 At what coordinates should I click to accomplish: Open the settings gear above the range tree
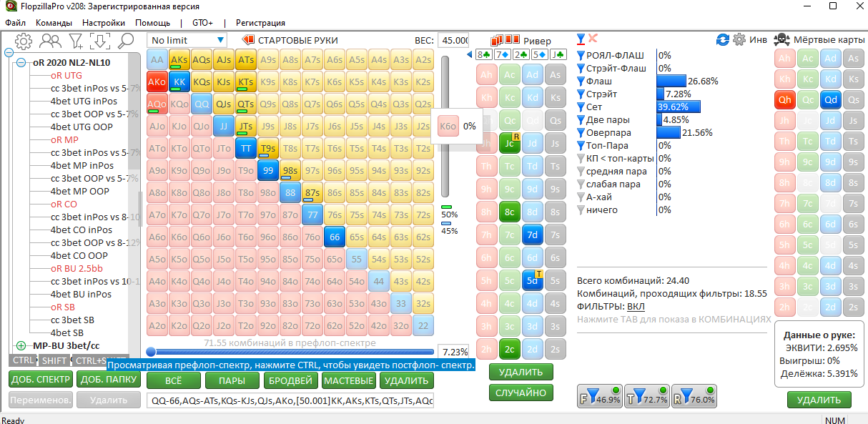[x=24, y=41]
